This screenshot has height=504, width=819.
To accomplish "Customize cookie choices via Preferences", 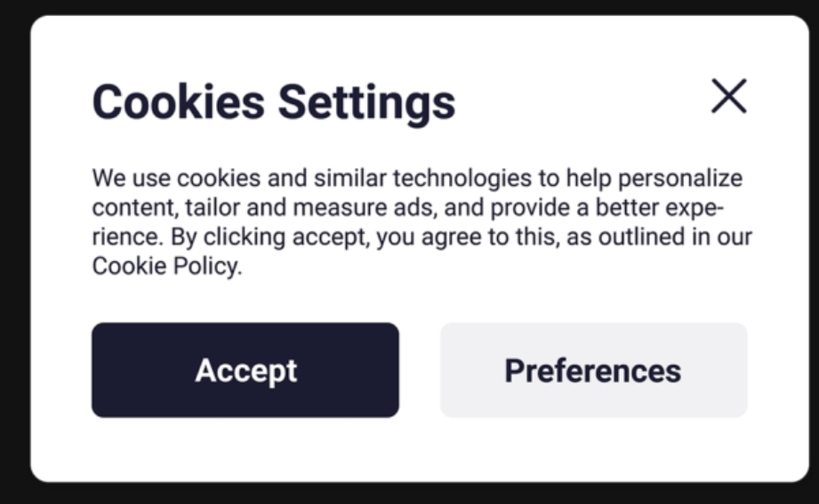I will tap(593, 370).
